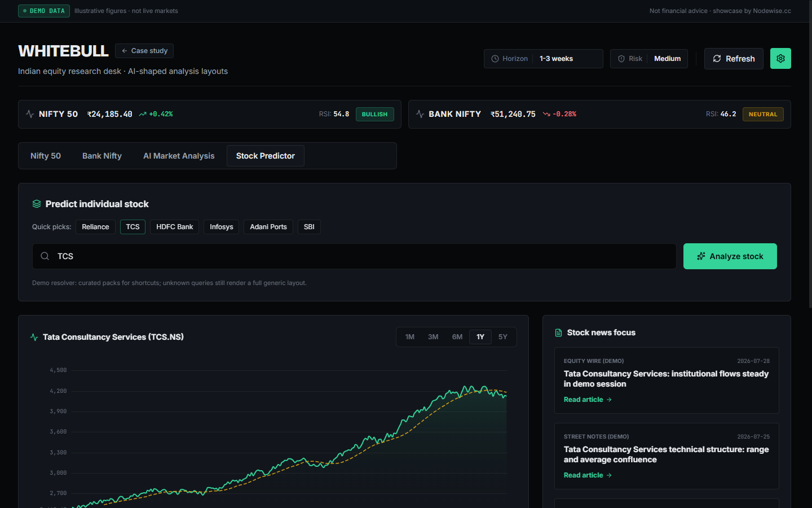
Task: Click the STREET NOTES (DEMO) source label
Action: pyautogui.click(x=596, y=437)
